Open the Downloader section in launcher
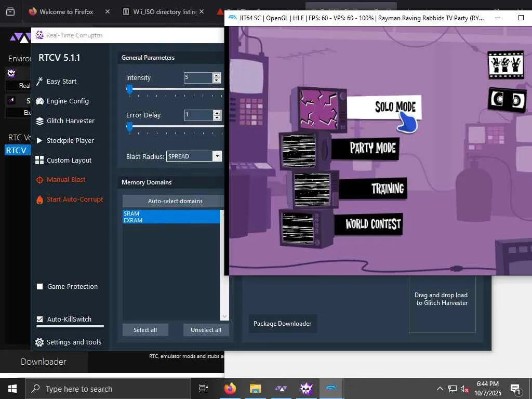 coord(44,362)
